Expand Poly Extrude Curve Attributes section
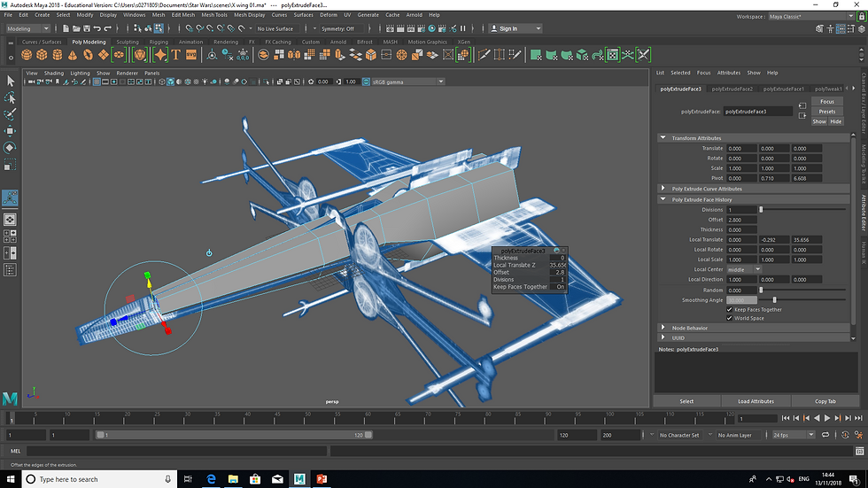This screenshot has width=868, height=488. [663, 189]
